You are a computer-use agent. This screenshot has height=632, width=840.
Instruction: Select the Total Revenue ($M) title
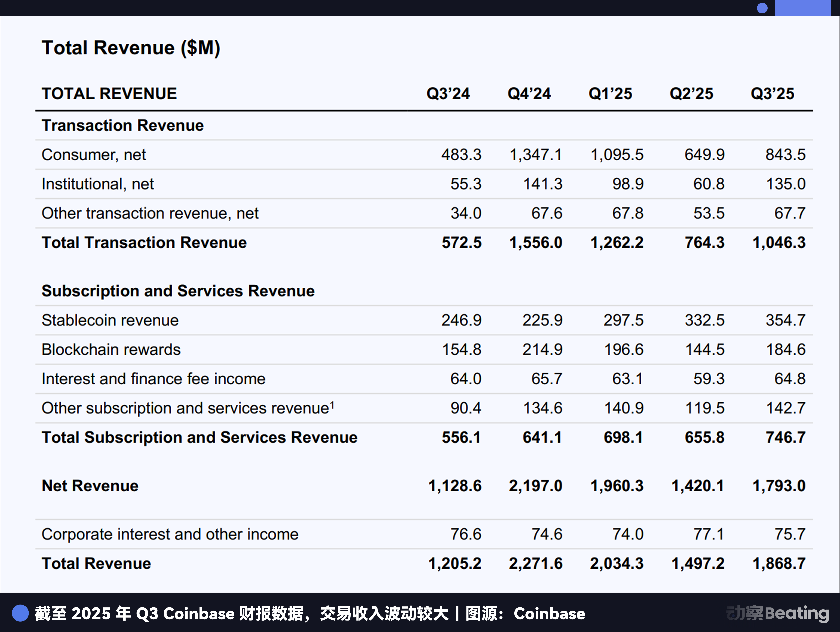[131, 48]
